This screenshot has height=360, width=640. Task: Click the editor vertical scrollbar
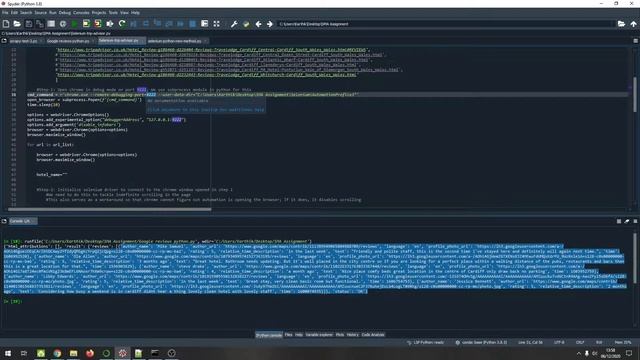(635, 94)
